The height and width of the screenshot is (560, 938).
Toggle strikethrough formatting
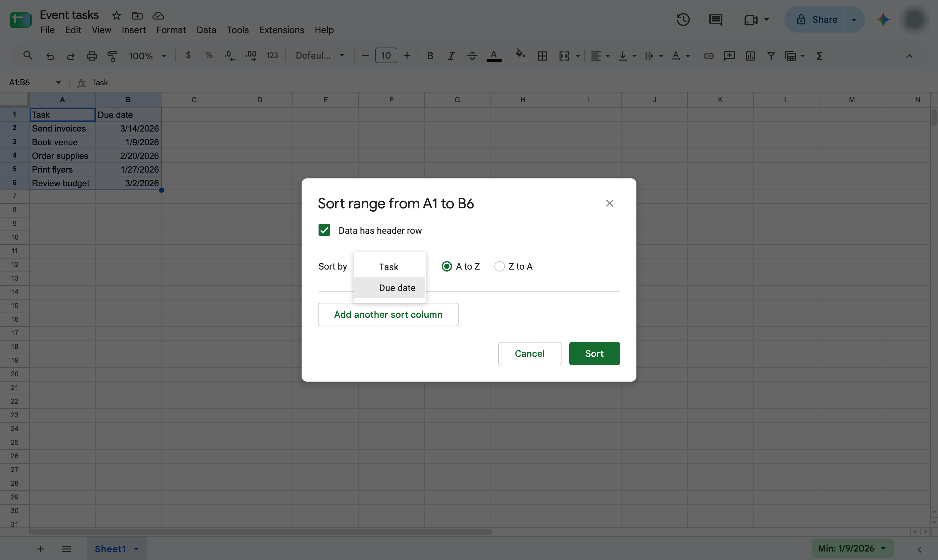[472, 56]
